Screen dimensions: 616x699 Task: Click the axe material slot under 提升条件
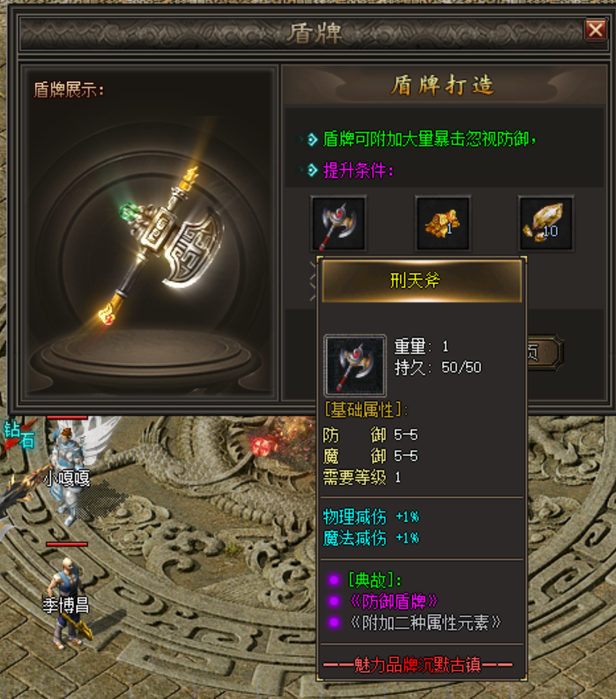[x=338, y=223]
